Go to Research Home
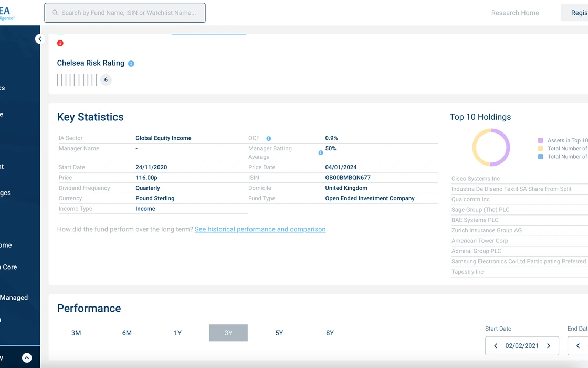Screen dimensions: 588x368 (x=515, y=13)
